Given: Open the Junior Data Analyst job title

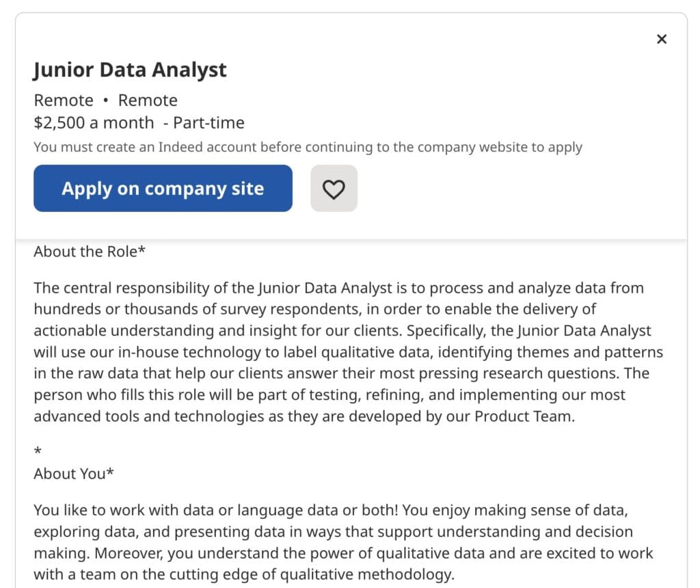Looking at the screenshot, I should point(130,69).
